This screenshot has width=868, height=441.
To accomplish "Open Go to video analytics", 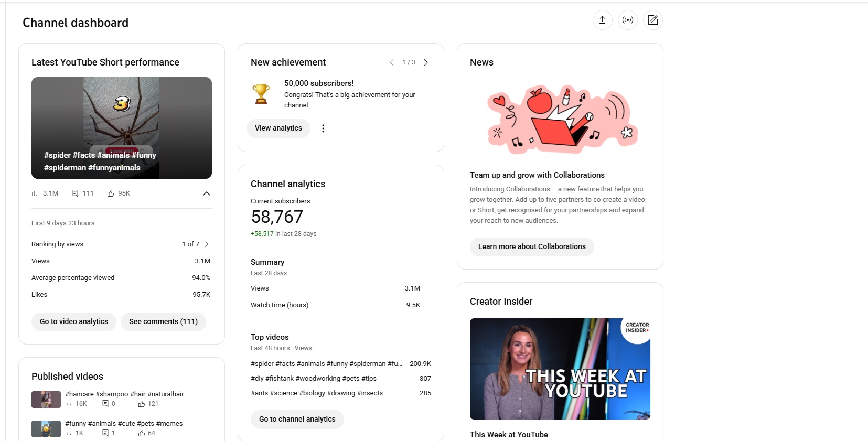I will click(x=74, y=321).
